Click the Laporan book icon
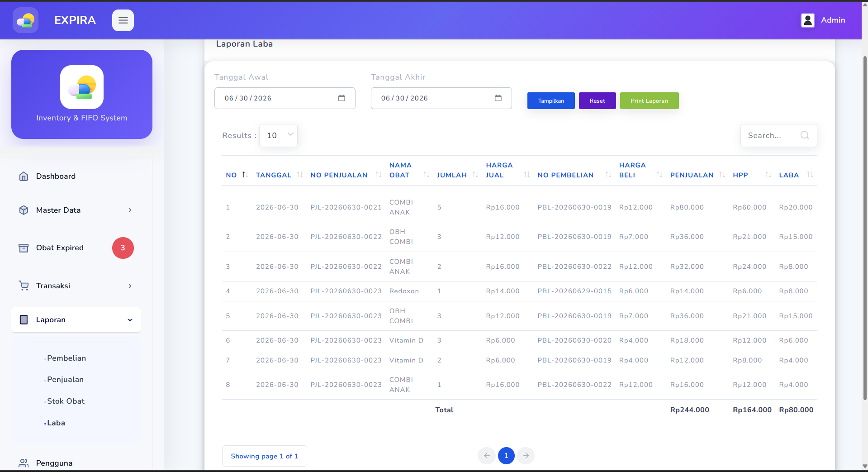The height and width of the screenshot is (472, 868). tap(24, 320)
